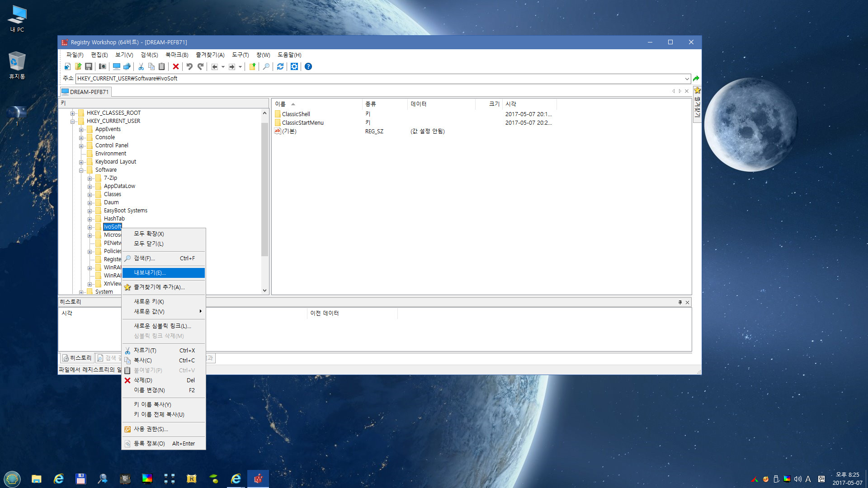Select the ClassicShell key in list
This screenshot has height=488, width=868.
pos(296,114)
